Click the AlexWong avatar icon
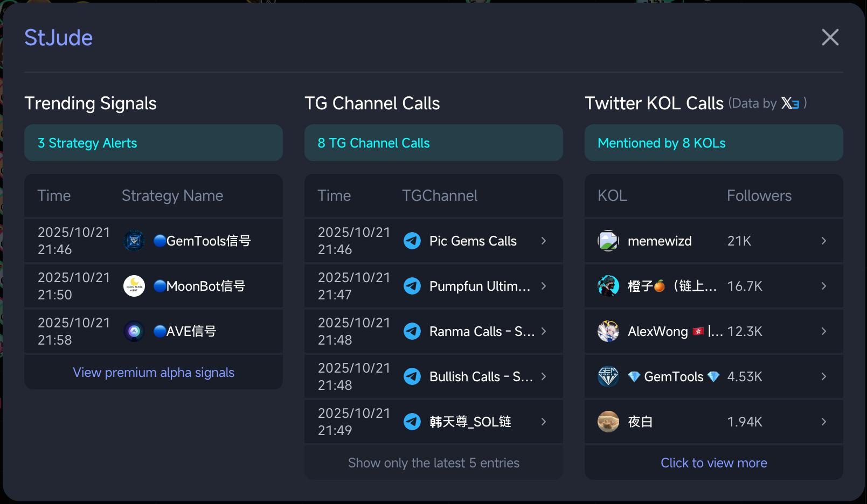 [608, 331]
